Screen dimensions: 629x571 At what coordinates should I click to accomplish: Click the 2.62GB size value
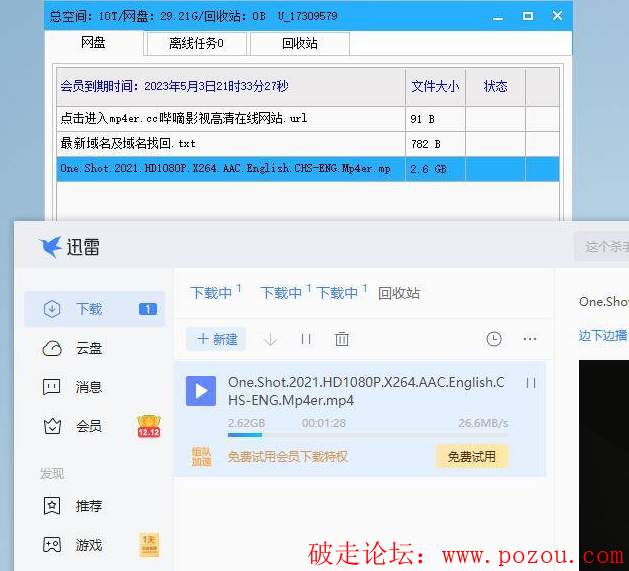pos(246,423)
